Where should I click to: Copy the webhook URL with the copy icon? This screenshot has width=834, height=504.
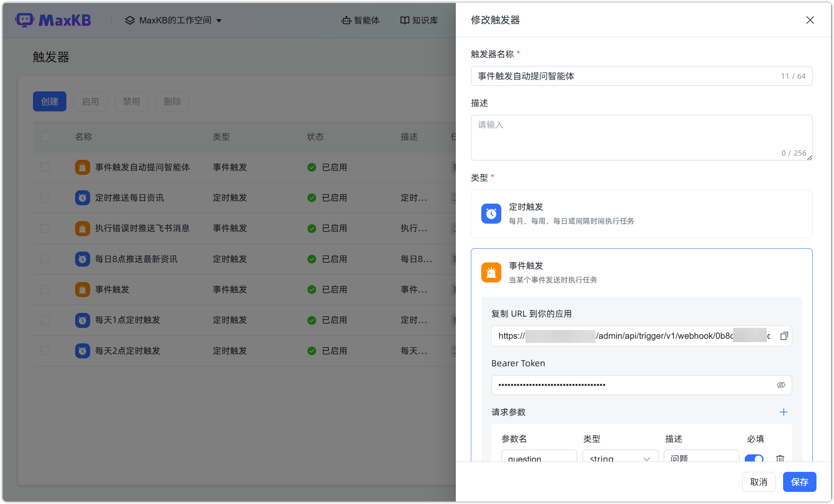pyautogui.click(x=784, y=336)
